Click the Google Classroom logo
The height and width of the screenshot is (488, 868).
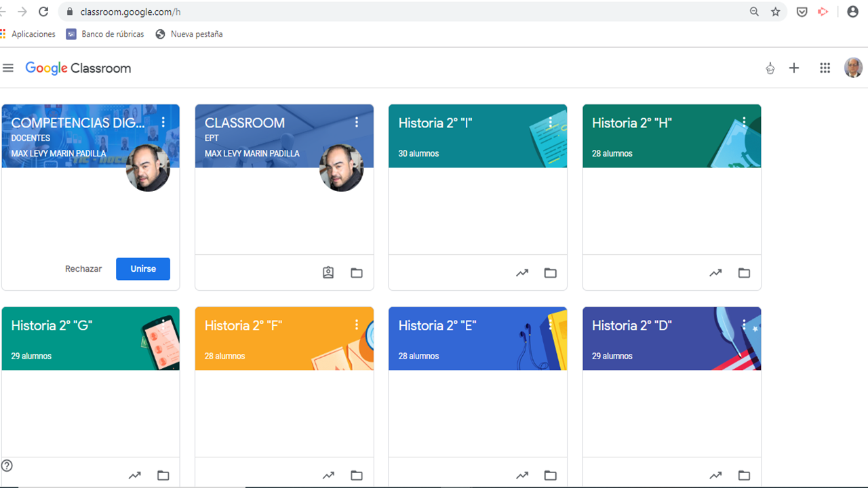tap(78, 68)
